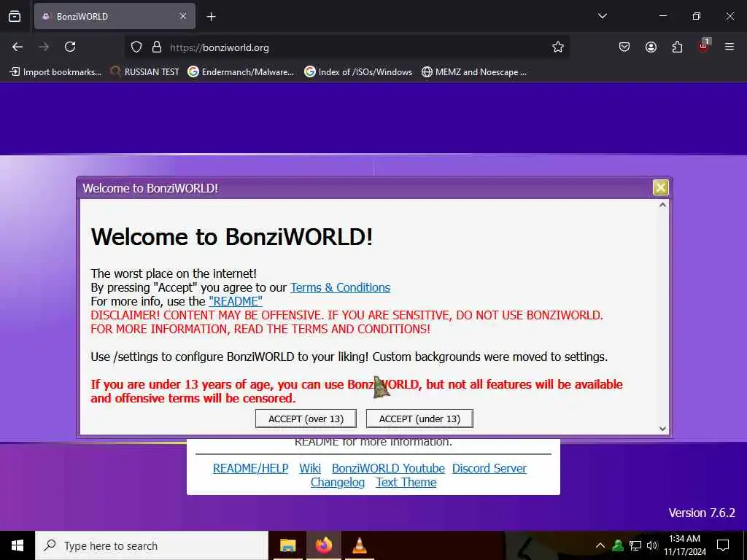
Task: Open the taskbar clock and date
Action: pos(684,545)
